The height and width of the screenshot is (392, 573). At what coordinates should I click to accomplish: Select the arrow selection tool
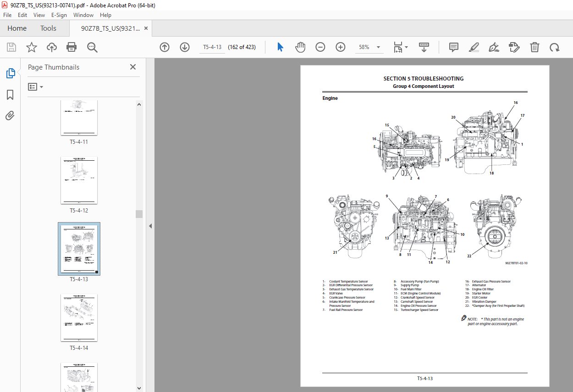click(x=280, y=47)
